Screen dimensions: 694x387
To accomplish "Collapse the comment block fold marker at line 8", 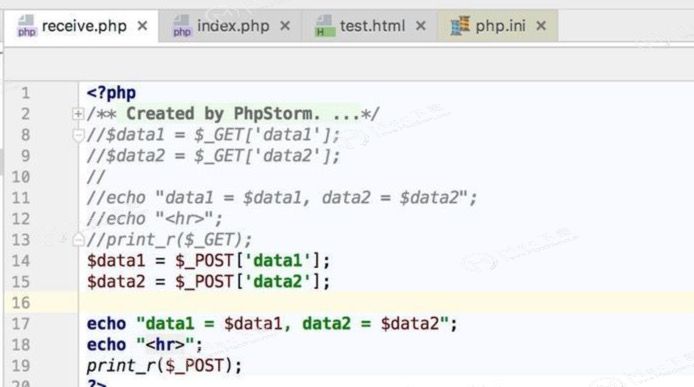I will click(78, 135).
